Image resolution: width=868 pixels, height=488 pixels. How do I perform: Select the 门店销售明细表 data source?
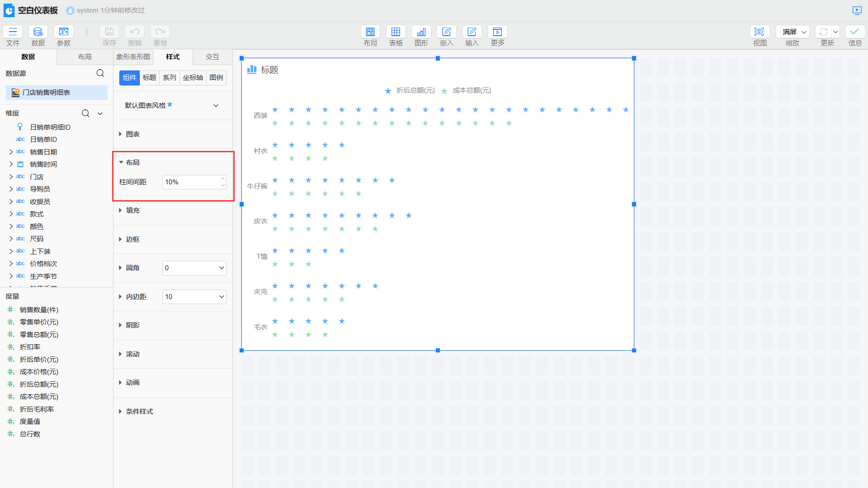pyautogui.click(x=47, y=93)
